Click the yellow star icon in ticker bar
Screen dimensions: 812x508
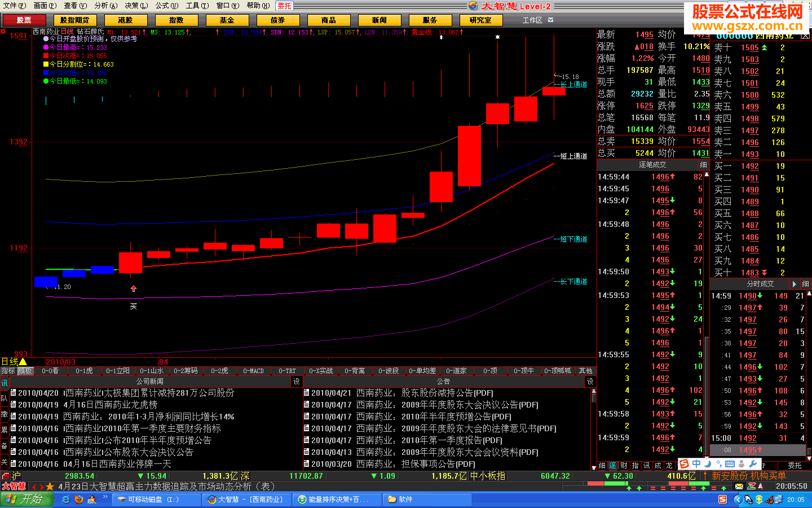(x=50, y=487)
